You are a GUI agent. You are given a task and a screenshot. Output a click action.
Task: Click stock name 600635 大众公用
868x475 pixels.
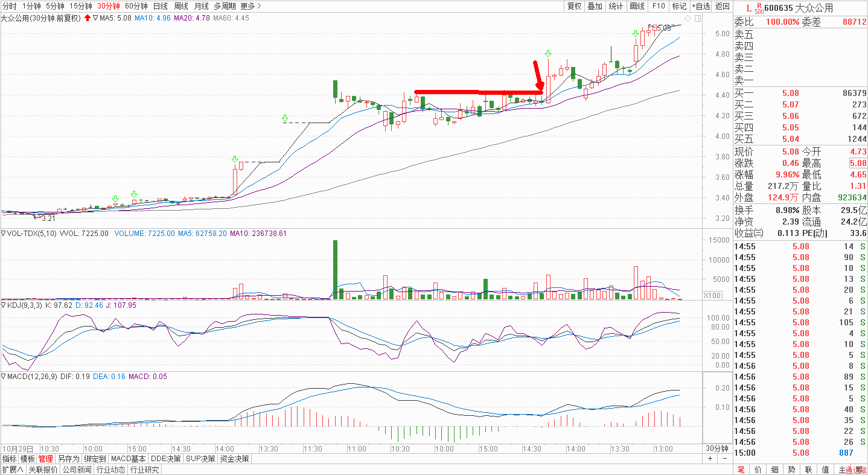tap(800, 8)
